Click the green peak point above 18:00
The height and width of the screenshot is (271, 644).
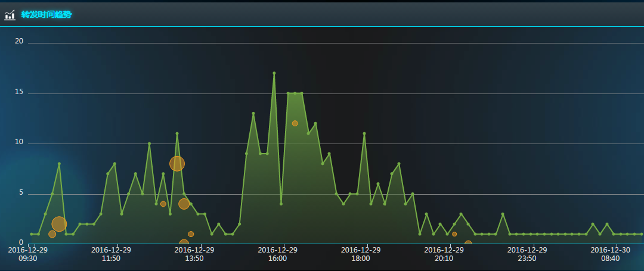tap(364, 133)
